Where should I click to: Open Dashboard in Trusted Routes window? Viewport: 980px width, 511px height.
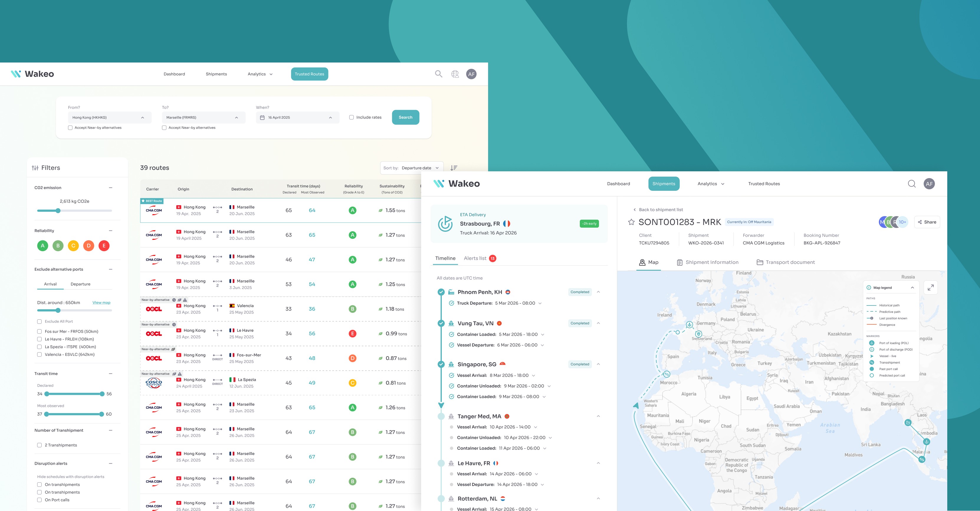pos(174,74)
